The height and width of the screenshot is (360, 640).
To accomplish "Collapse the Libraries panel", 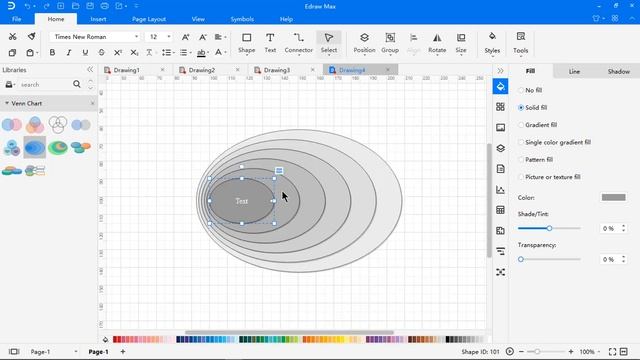I will click(90, 70).
